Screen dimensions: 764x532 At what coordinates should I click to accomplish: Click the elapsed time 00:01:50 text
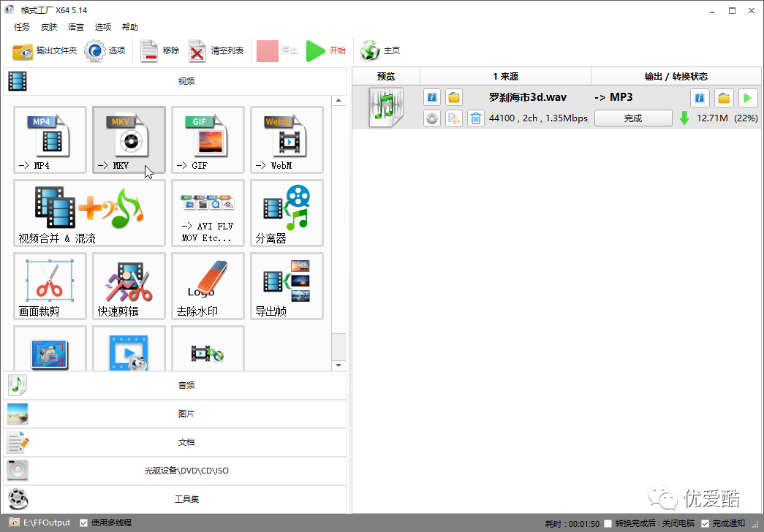pos(584,524)
